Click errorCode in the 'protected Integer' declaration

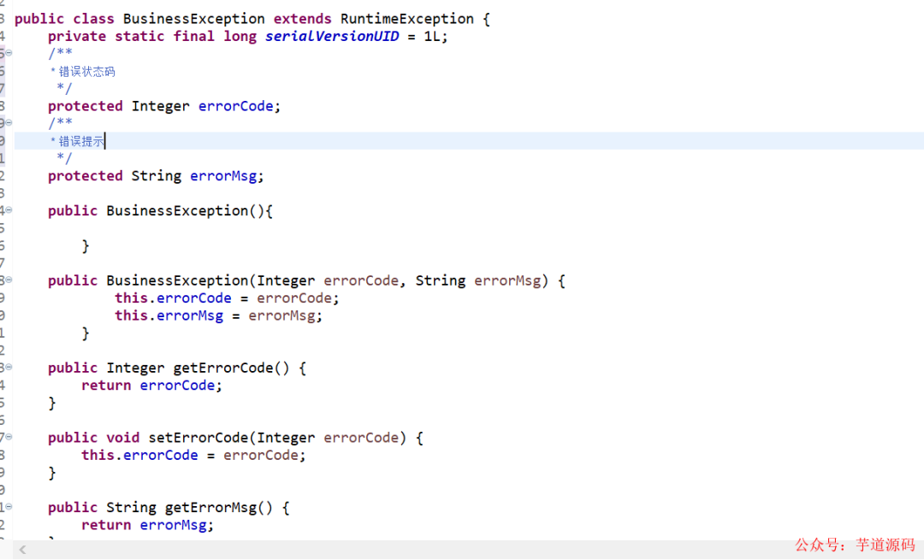(x=236, y=106)
